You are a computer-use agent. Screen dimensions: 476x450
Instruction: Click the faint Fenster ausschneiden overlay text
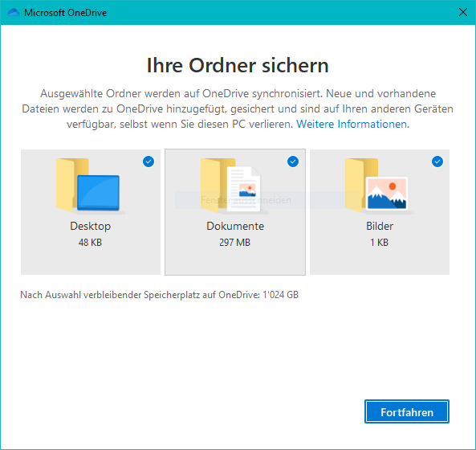pyautogui.click(x=246, y=200)
